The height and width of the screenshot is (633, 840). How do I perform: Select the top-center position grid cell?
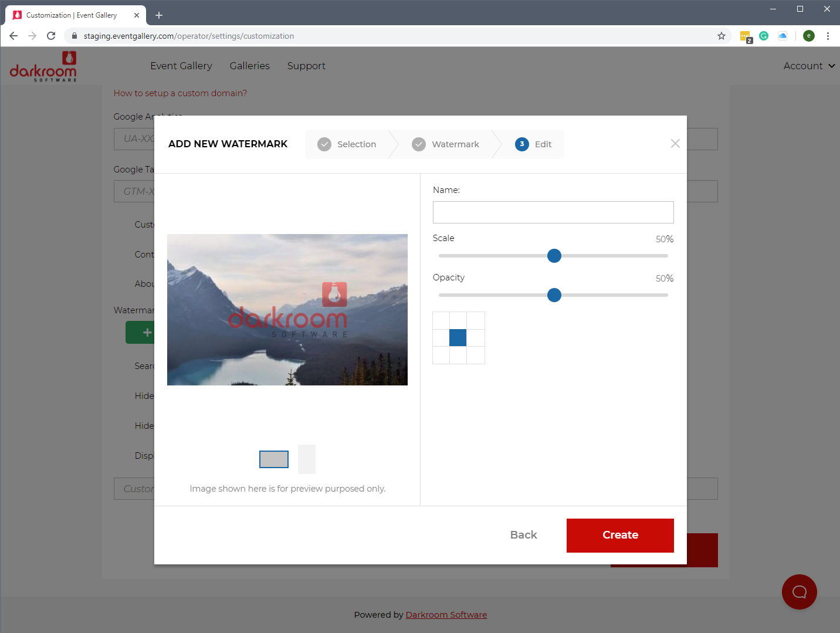coord(458,320)
